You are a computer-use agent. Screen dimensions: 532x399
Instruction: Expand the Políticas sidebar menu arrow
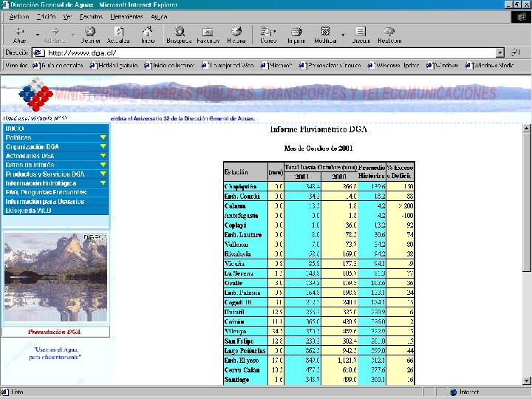pyautogui.click(x=103, y=137)
